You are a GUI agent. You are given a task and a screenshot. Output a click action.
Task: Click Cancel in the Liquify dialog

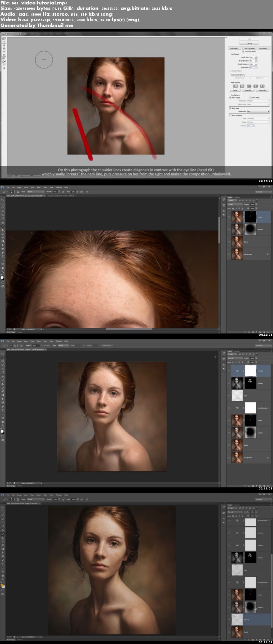(249, 43)
